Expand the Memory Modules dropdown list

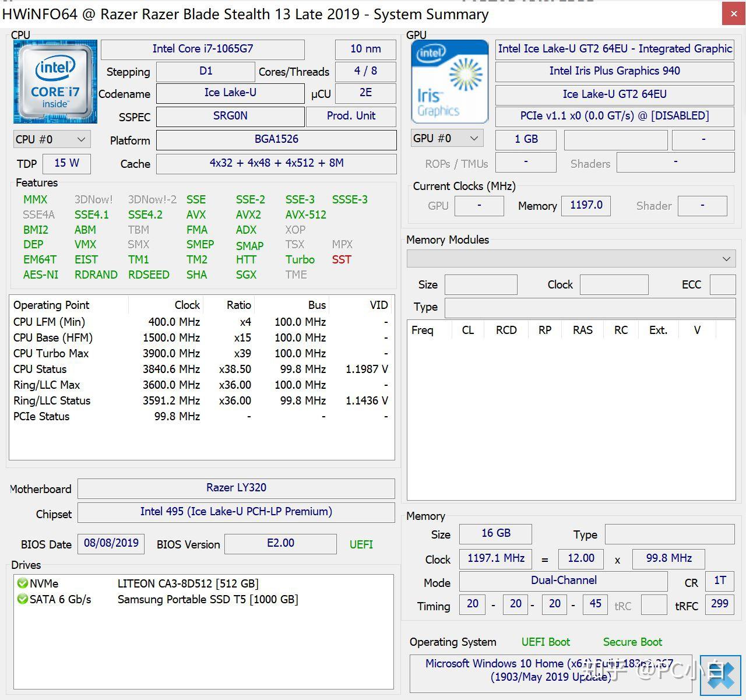click(x=571, y=258)
